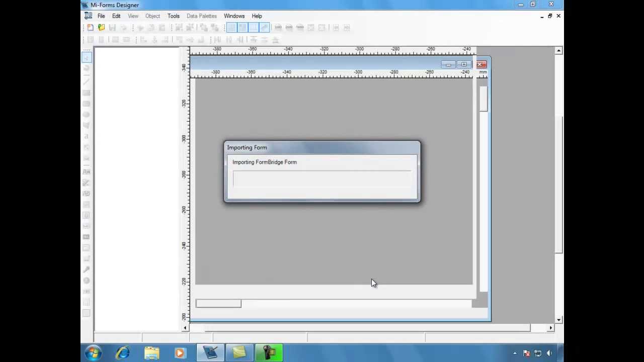Open the green camera recorder taskbar app
Screen dimensions: 644x362
(269, 353)
